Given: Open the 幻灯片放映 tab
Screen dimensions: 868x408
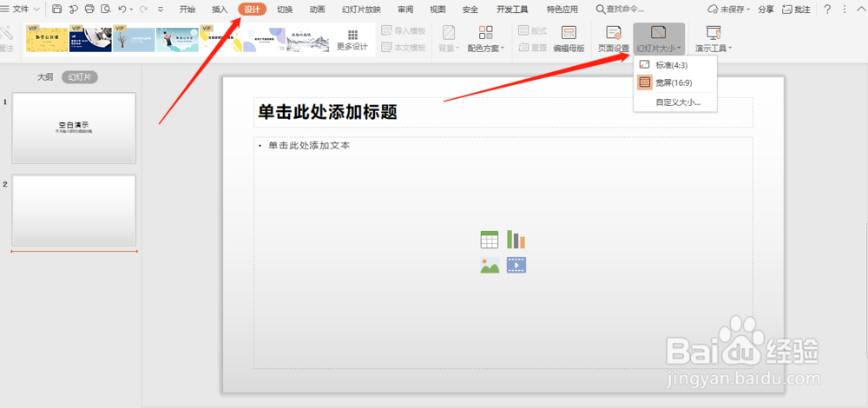Looking at the screenshot, I should 361,10.
